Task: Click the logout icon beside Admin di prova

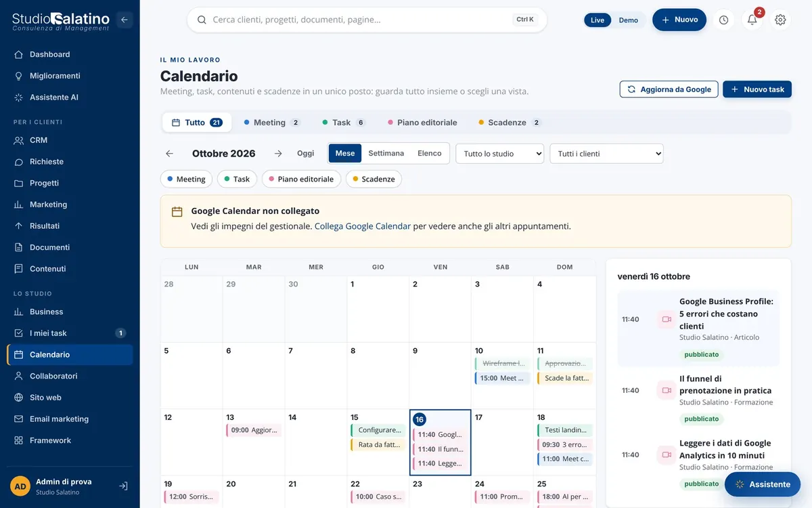Action: pos(124,486)
